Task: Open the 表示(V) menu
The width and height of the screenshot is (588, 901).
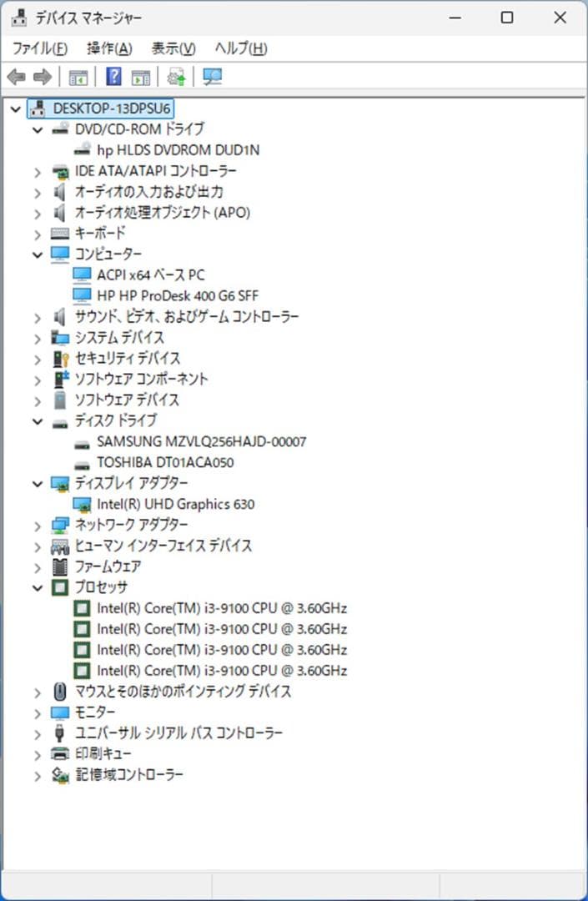Action: point(173,48)
